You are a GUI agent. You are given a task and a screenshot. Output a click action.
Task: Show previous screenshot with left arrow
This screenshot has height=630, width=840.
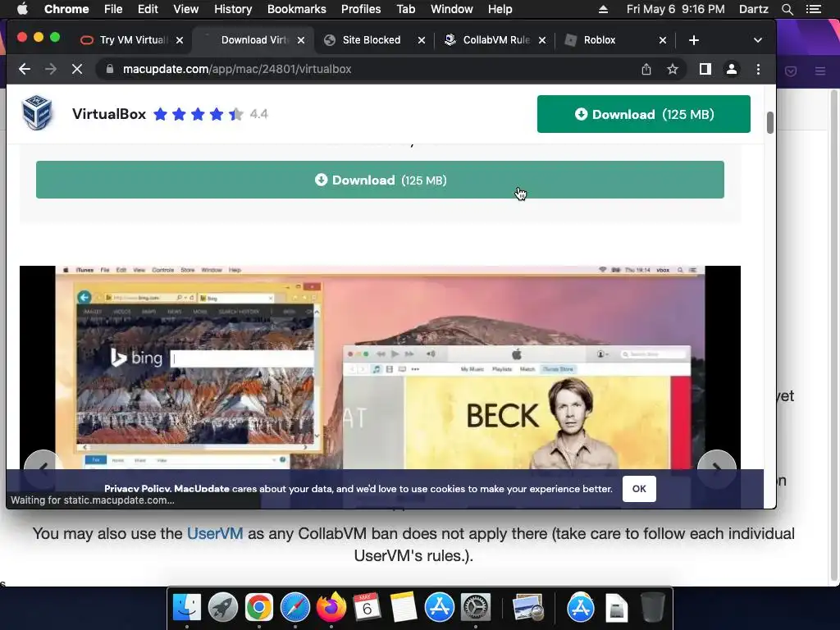pyautogui.click(x=44, y=467)
